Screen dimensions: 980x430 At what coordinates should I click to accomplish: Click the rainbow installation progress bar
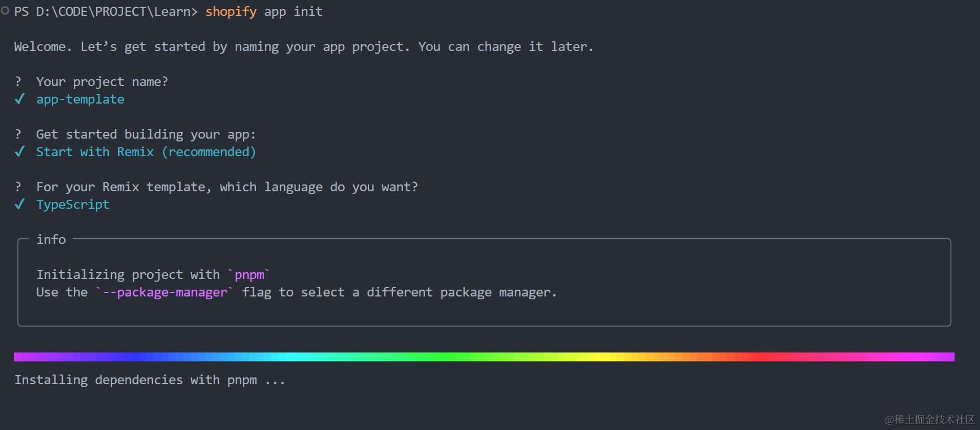[x=484, y=356]
